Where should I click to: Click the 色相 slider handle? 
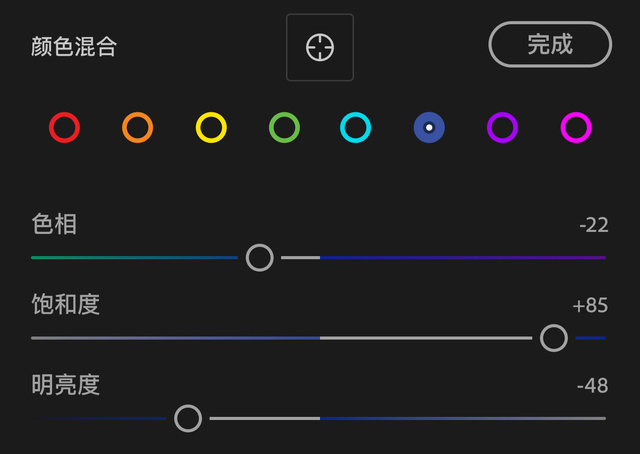259,258
